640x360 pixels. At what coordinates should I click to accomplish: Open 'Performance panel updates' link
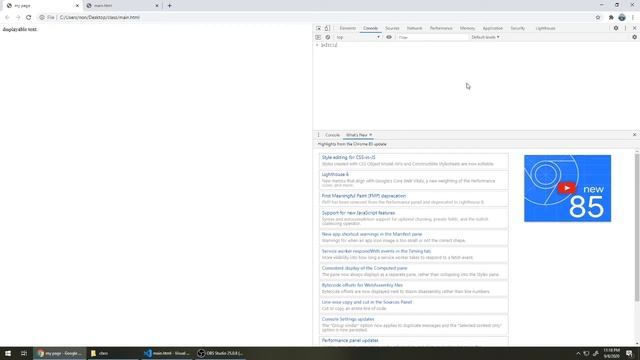(x=350, y=340)
